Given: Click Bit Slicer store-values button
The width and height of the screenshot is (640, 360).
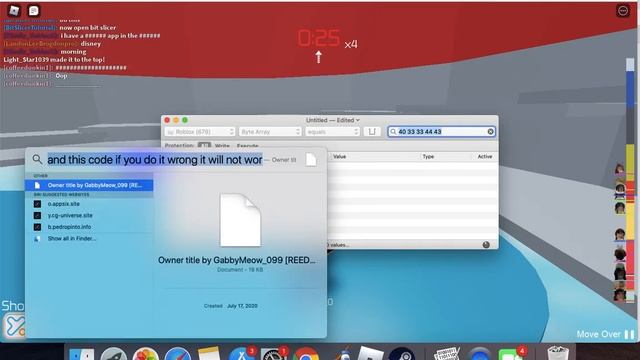Looking at the screenshot, I should coord(372,131).
